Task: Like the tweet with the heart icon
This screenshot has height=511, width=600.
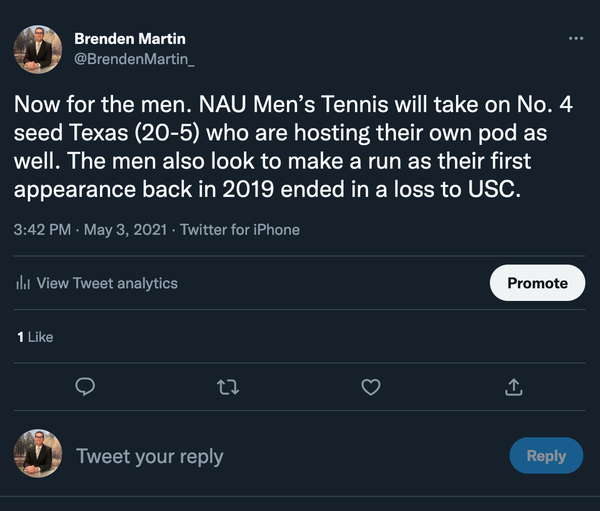Action: click(x=371, y=386)
